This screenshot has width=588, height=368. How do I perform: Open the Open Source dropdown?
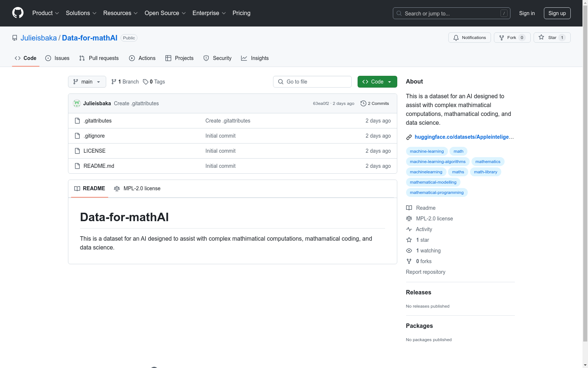[165, 13]
